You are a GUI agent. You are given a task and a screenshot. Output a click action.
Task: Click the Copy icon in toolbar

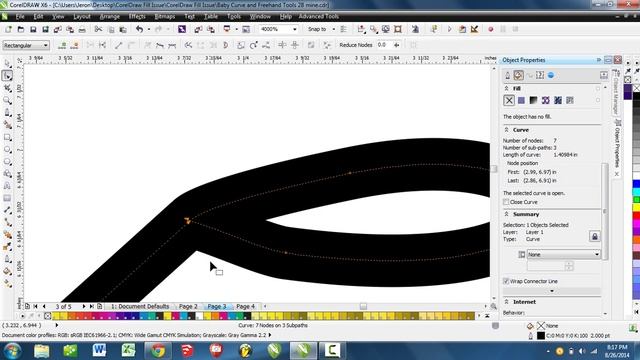[x=111, y=29]
